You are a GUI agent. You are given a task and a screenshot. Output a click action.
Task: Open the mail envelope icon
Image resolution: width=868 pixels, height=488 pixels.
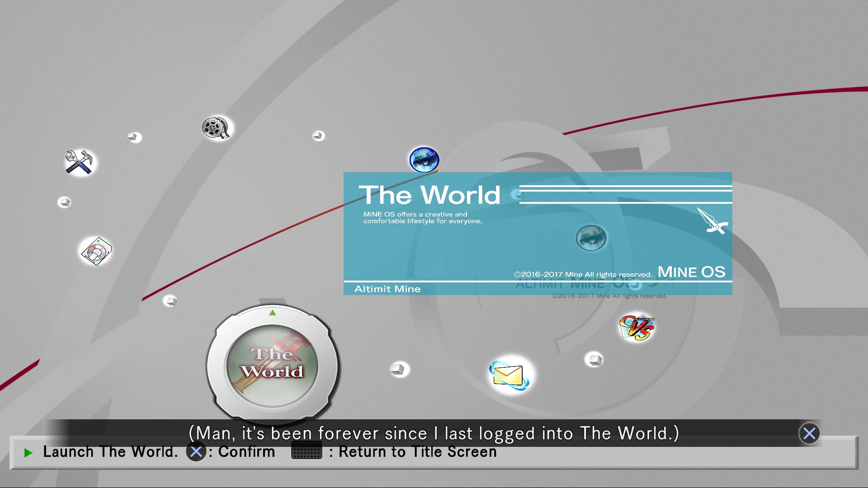(x=509, y=375)
